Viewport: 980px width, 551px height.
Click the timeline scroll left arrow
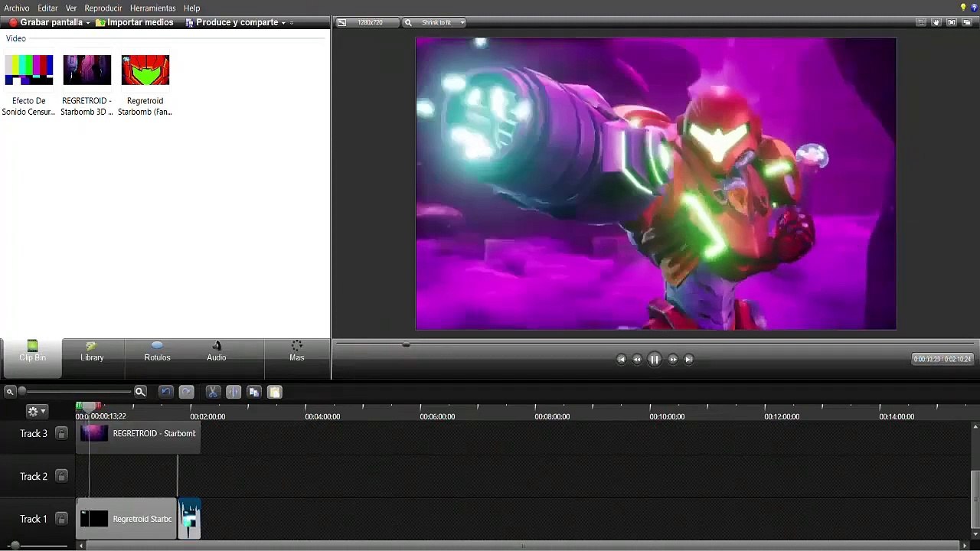[x=81, y=546]
